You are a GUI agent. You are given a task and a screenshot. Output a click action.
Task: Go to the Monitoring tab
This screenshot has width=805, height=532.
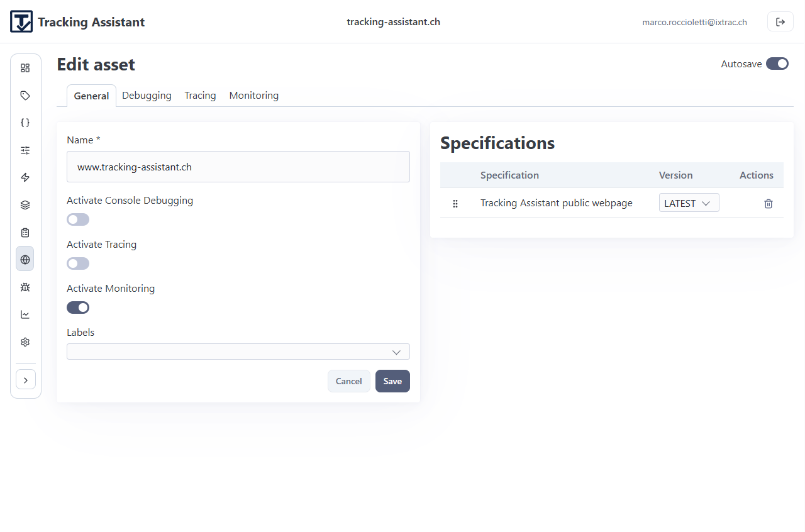coord(253,96)
